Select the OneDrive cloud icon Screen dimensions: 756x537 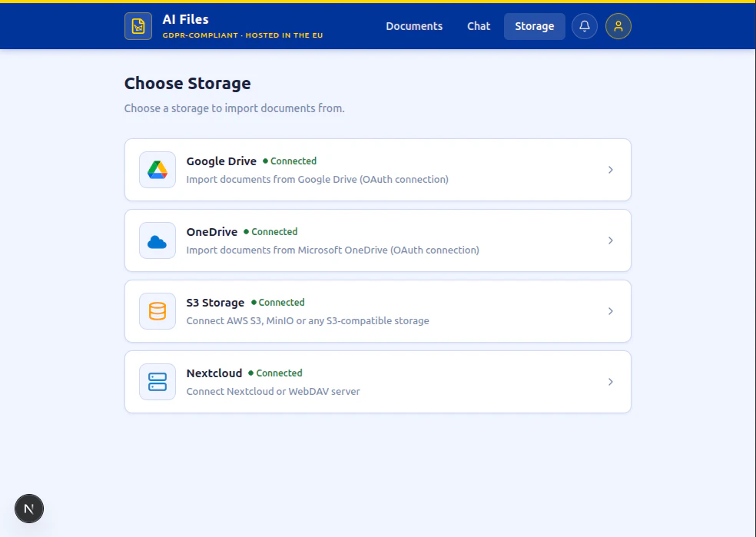157,240
